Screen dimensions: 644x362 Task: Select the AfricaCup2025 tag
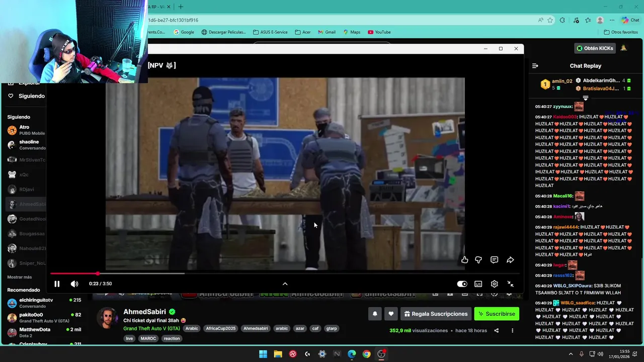coord(220,328)
